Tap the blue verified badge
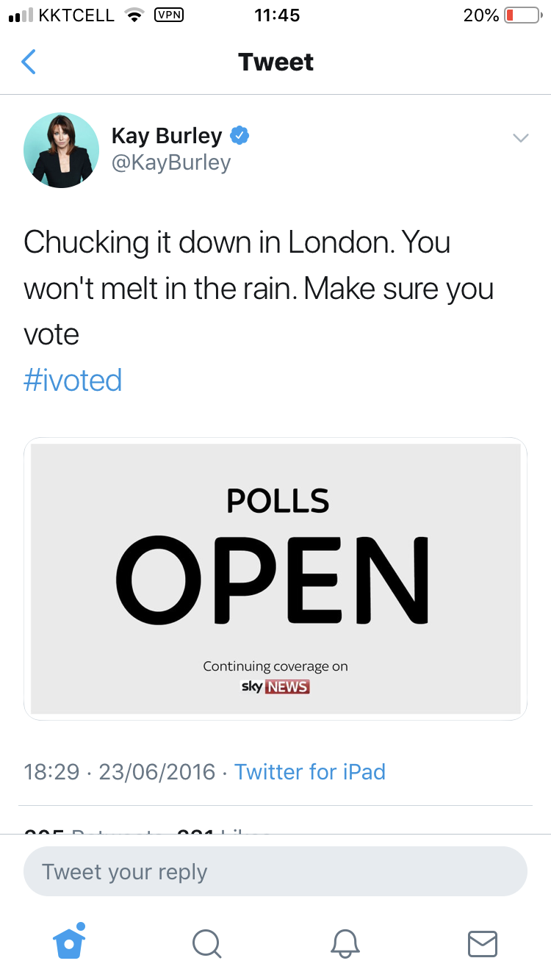This screenshot has width=551, height=980. pos(240,135)
